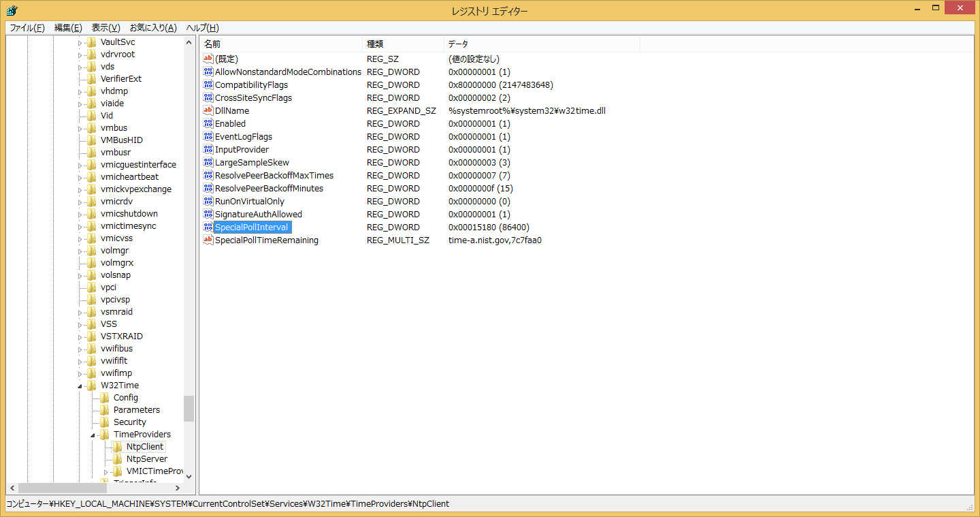
Task: Click the string icon beside SpecialPollTimeRemaining
Action: 208,240
